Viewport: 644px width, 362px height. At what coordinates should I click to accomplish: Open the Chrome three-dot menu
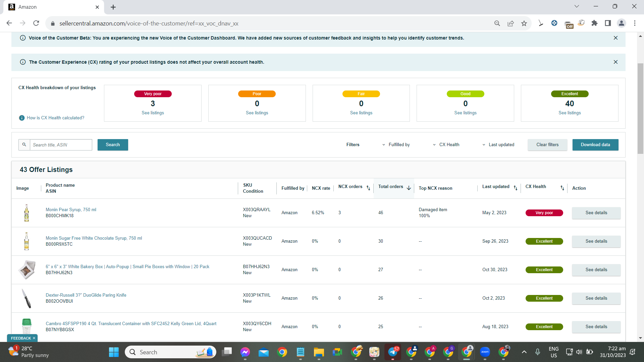pyautogui.click(x=635, y=23)
